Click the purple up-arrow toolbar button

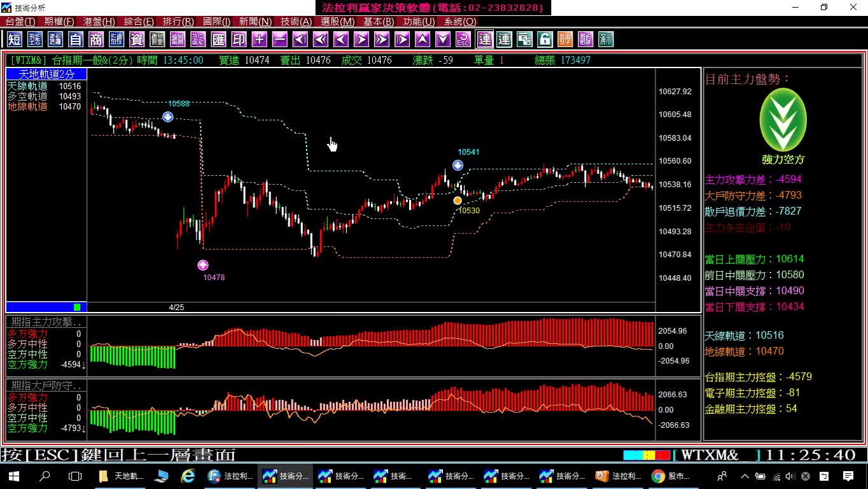423,39
